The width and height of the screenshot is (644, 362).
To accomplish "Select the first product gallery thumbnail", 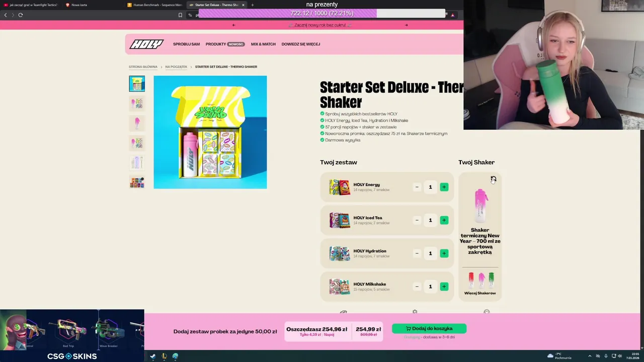I will click(137, 83).
